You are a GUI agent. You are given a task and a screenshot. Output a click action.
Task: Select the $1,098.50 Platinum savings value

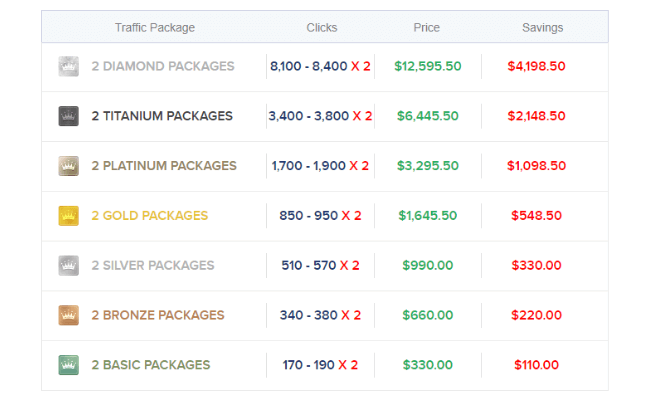click(x=536, y=166)
